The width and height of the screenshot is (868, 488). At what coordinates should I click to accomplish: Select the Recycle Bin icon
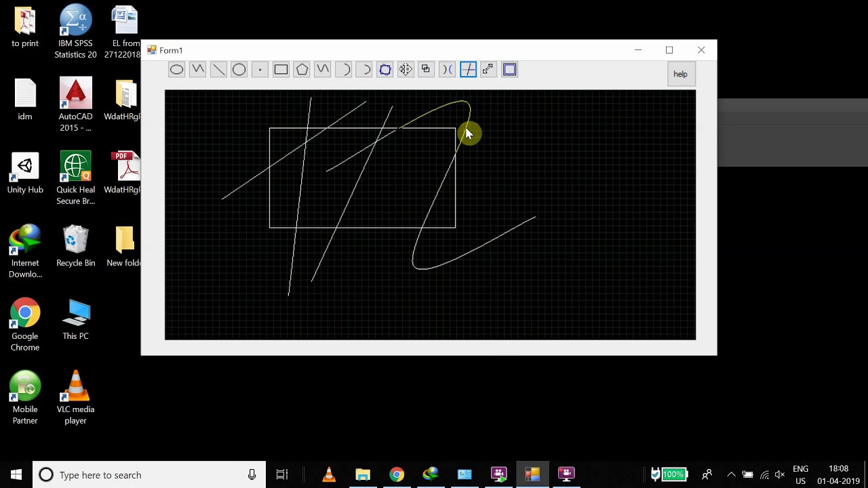[x=75, y=247]
